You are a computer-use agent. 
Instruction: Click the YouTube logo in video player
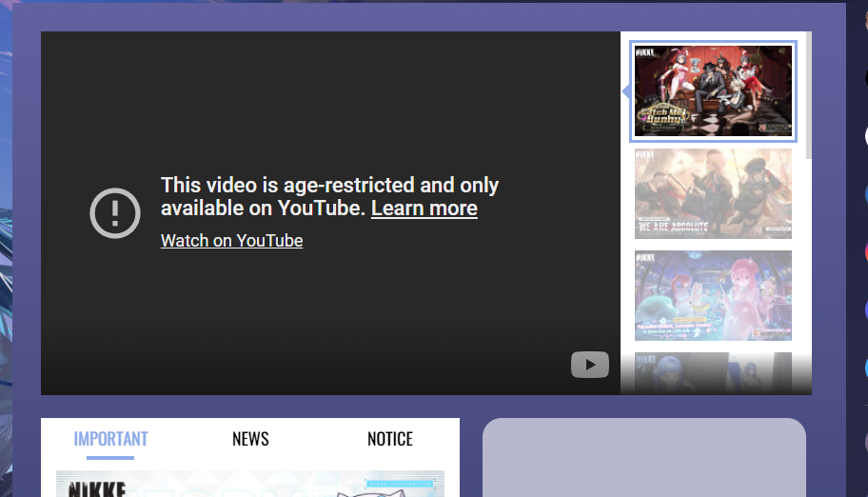tap(589, 365)
